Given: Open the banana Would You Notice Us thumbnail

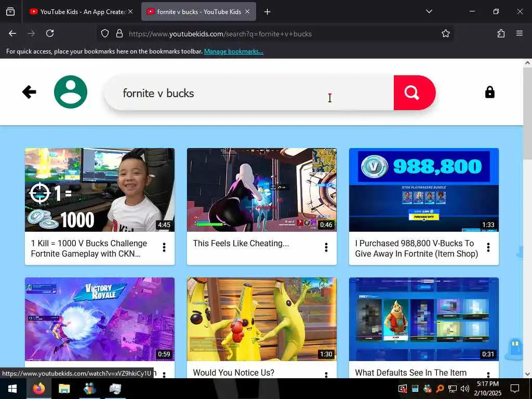Looking at the screenshot, I should [262, 319].
